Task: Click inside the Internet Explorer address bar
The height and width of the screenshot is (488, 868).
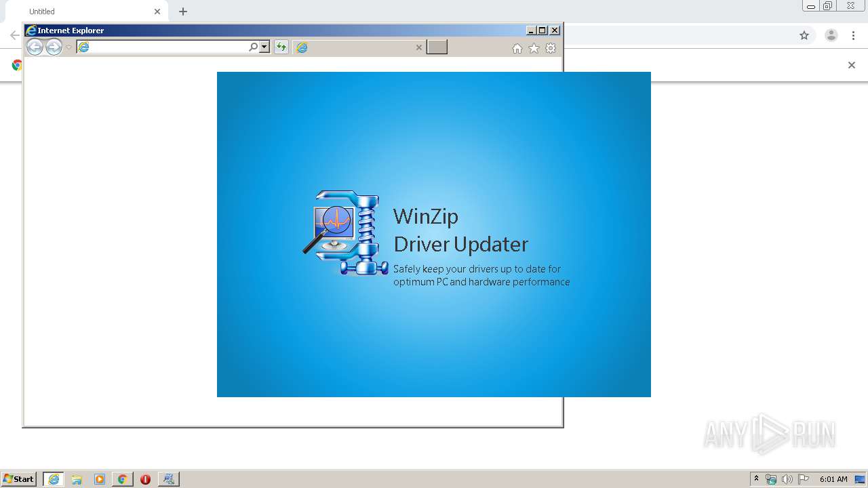Action: 163,47
